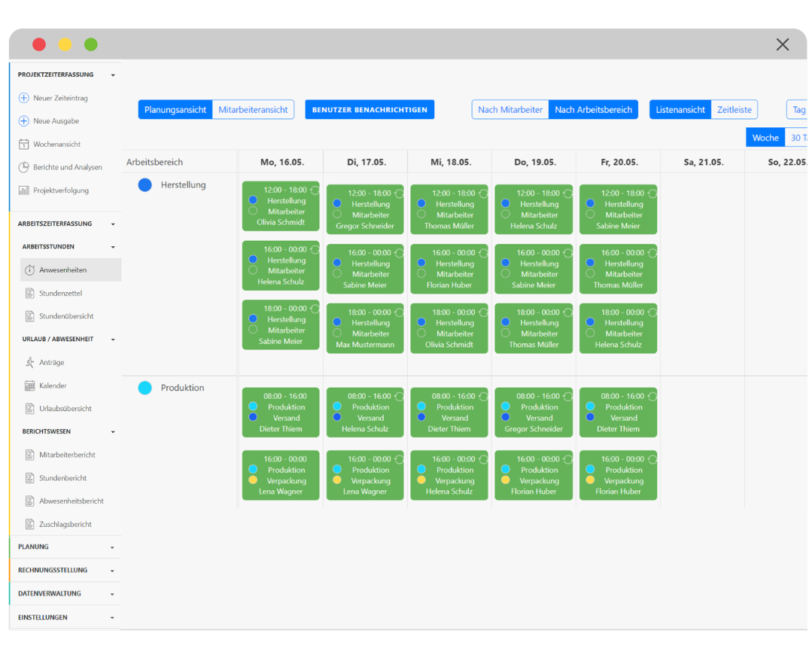Screen dimensions: 812x652
Task: Click the Projektverfolgung bar chart icon
Action: click(23, 190)
